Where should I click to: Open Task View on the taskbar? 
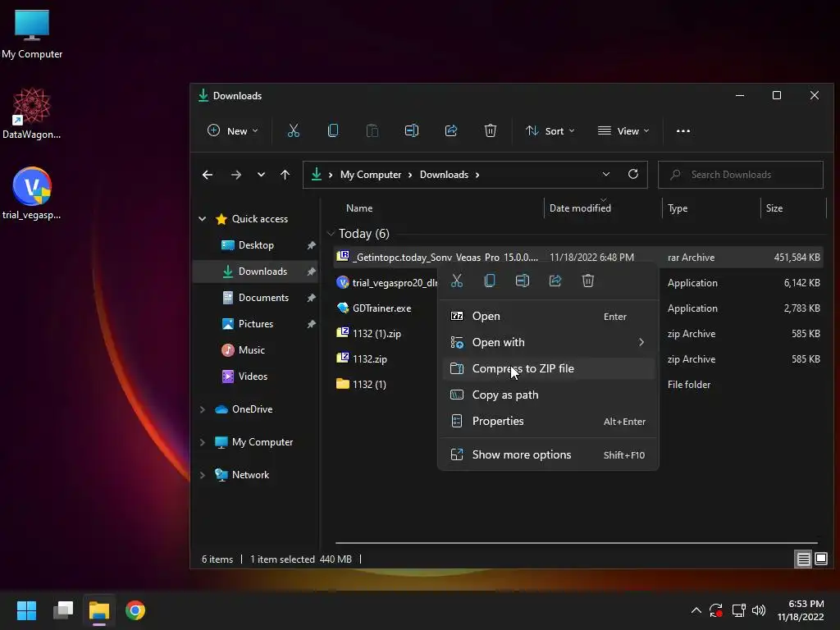(63, 610)
